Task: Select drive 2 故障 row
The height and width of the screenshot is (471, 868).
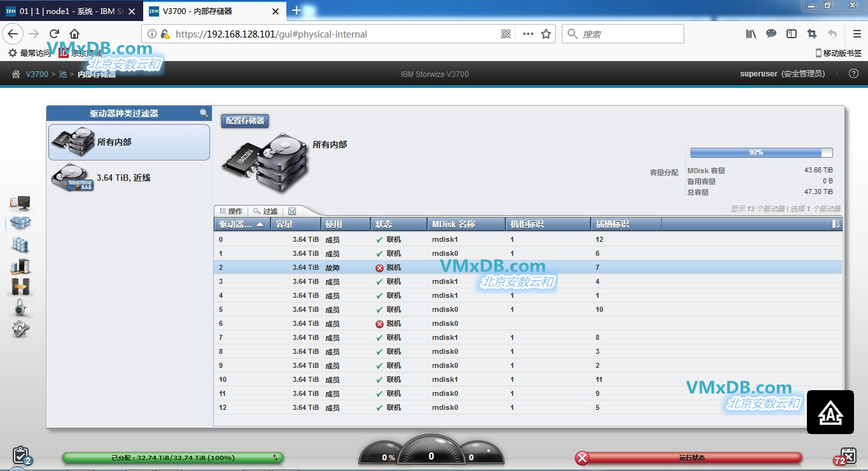Action: coord(528,268)
